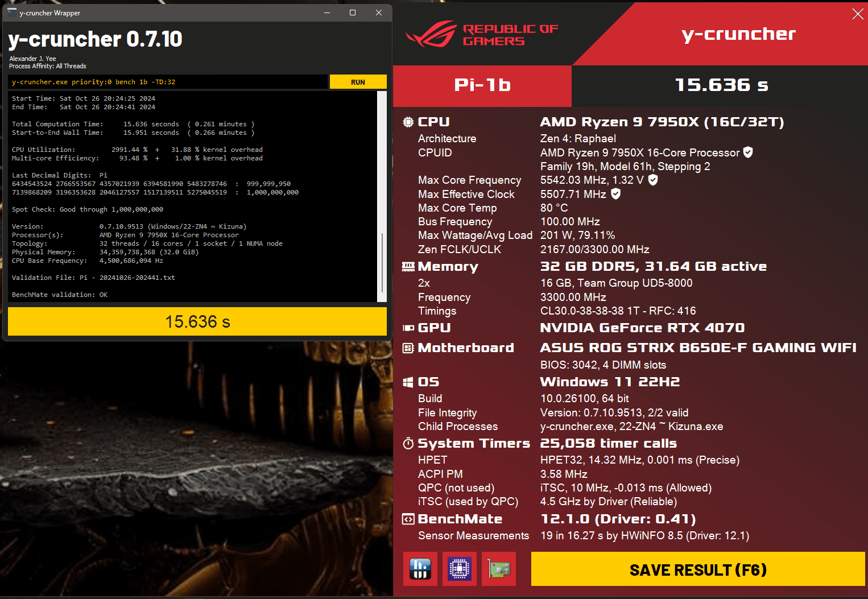Click the 'CPU Base Frequency' console line
This screenshot has height=599, width=868.
tap(88, 261)
